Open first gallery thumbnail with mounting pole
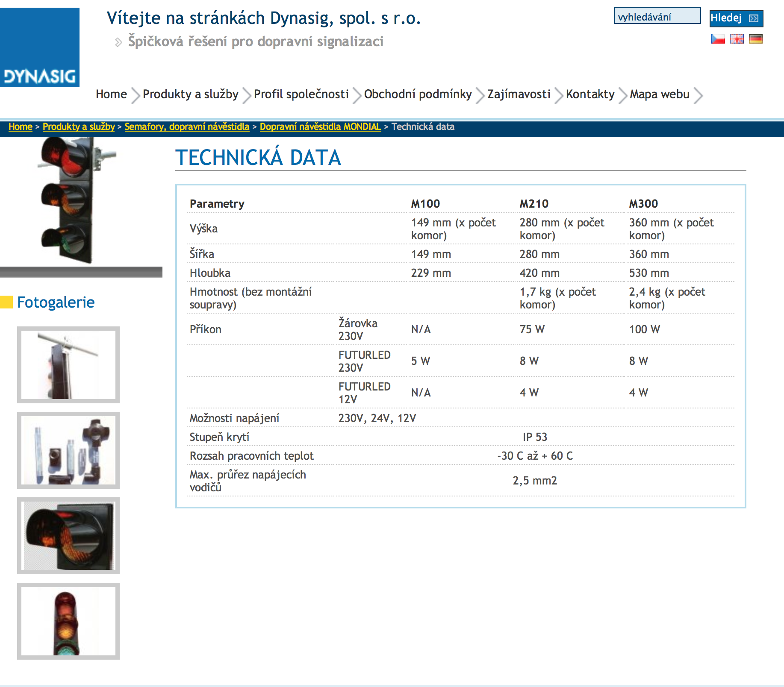This screenshot has width=784, height=687. point(68,365)
